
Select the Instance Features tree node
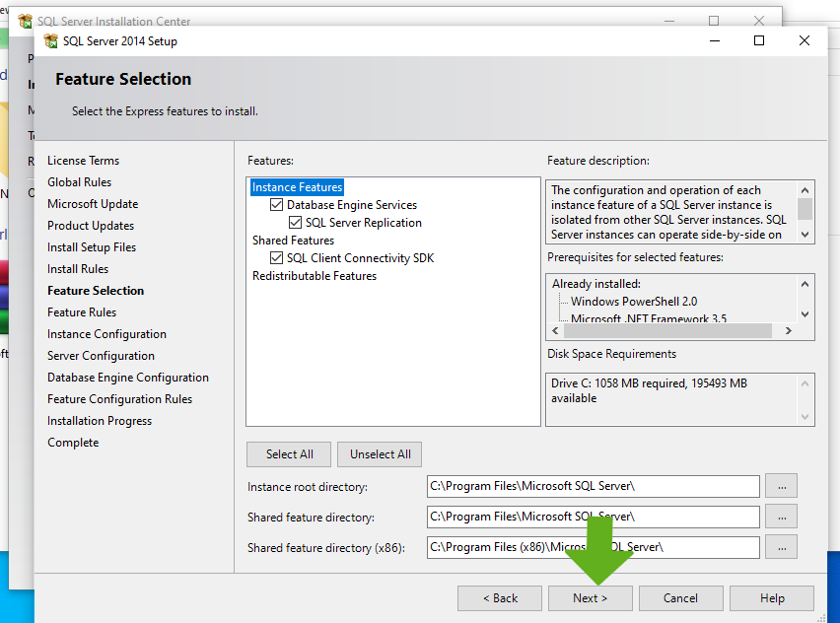(x=297, y=187)
